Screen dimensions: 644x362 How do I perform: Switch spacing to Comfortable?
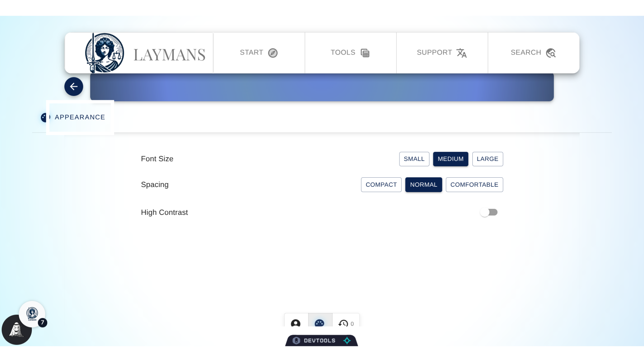[474, 185]
